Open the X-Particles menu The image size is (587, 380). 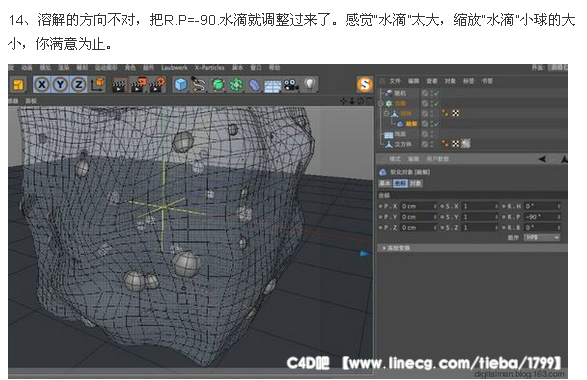pos(209,68)
